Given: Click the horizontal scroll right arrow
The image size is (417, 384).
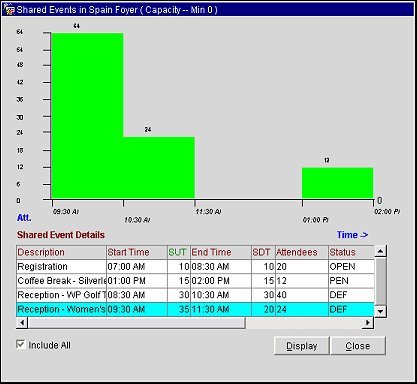Looking at the screenshot, I should tap(368, 322).
